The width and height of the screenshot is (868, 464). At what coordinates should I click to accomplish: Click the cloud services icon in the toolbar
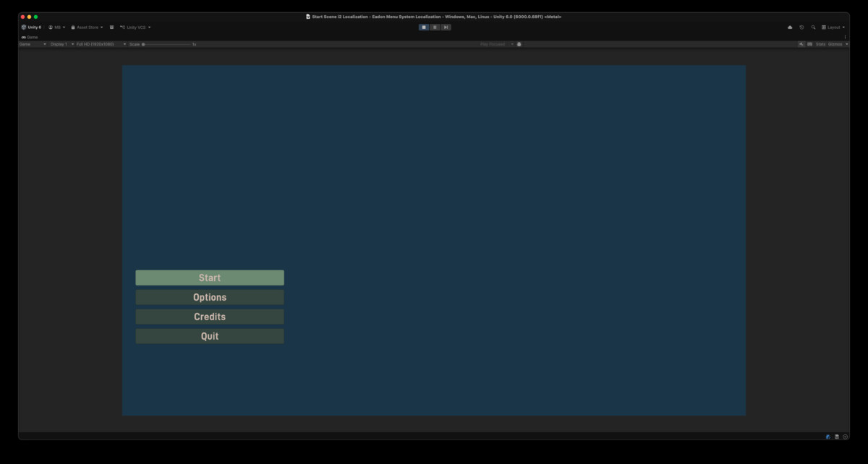tap(789, 27)
